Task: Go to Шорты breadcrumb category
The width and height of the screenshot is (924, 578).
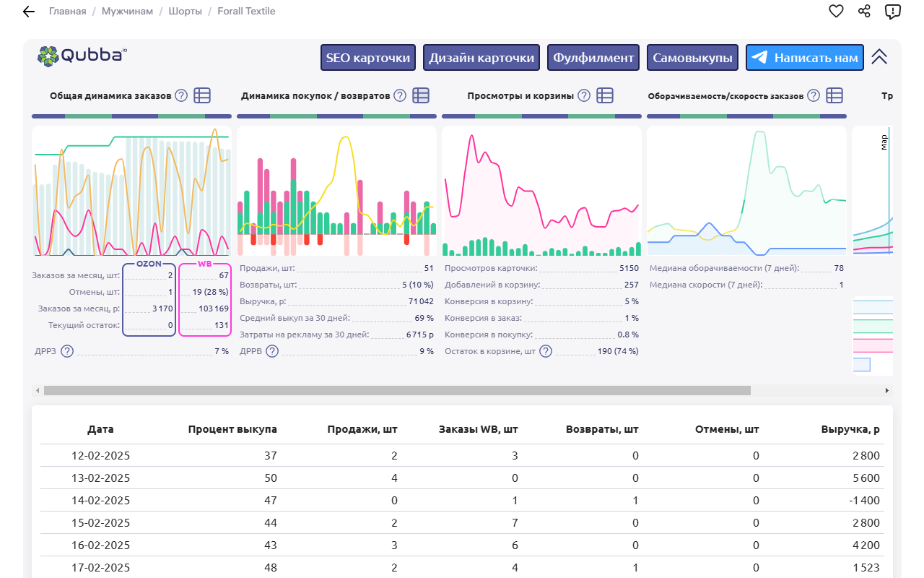Action: [185, 12]
